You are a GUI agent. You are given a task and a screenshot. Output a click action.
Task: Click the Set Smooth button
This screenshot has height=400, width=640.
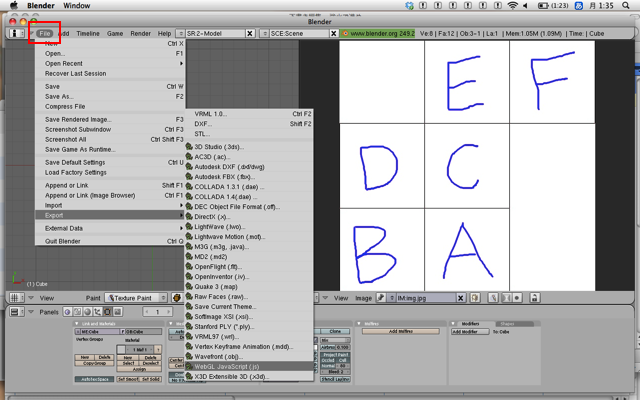pyautogui.click(x=128, y=379)
